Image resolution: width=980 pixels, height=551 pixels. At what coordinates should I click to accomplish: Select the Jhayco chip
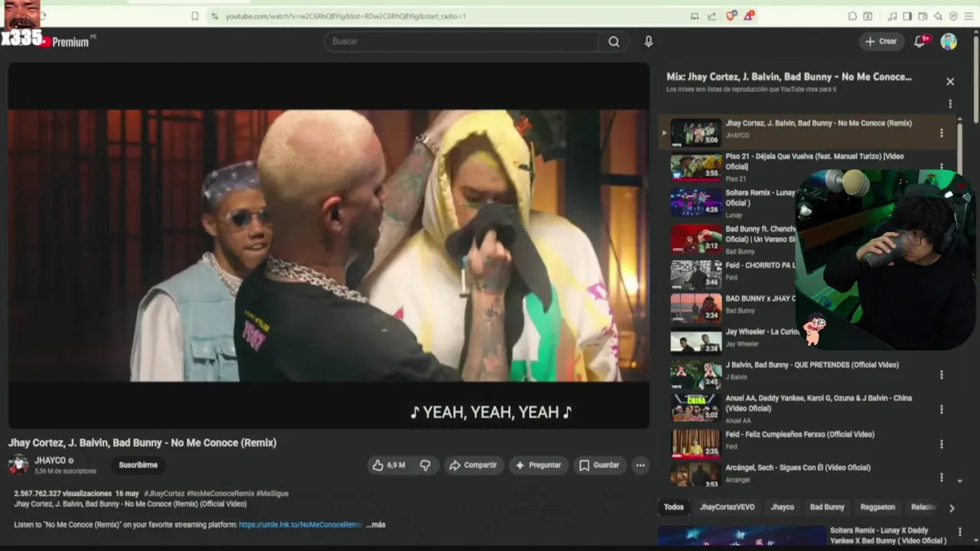coord(782,507)
